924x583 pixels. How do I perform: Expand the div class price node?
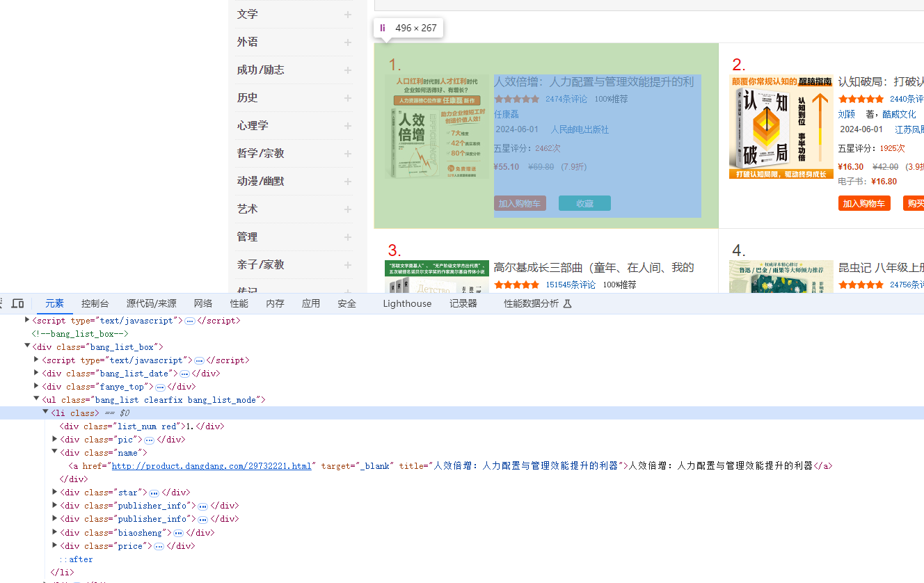point(55,545)
